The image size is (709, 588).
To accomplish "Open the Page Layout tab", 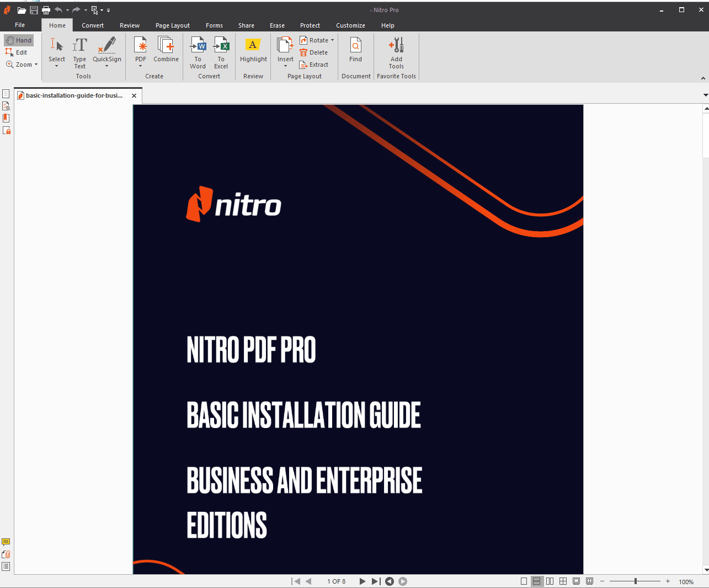I will tap(172, 25).
